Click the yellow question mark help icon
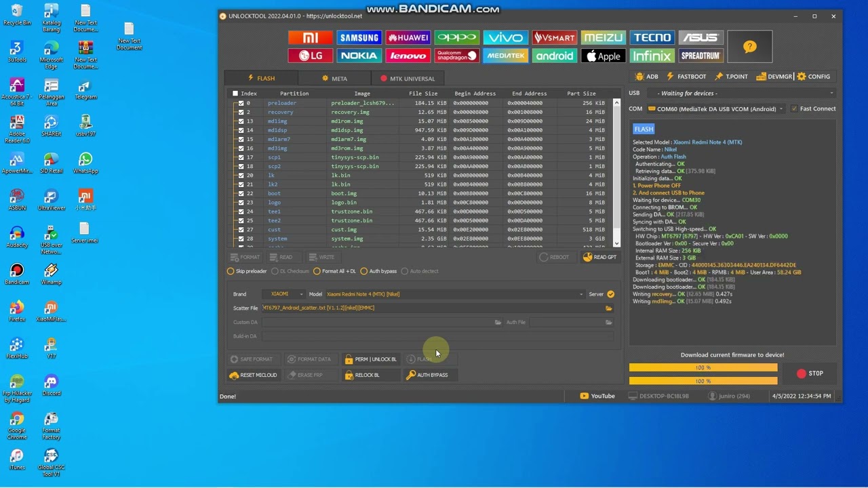This screenshot has width=868, height=488. click(x=749, y=47)
